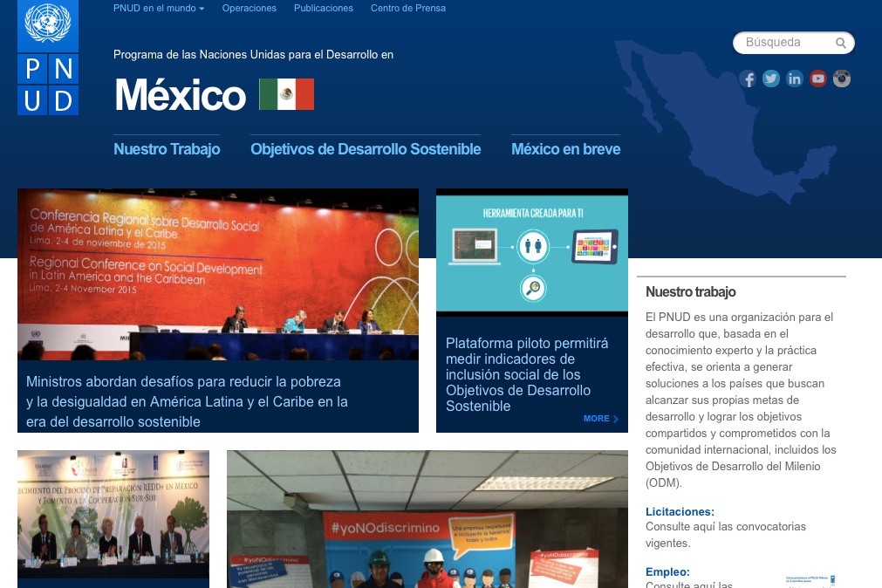Screen dimensions: 882x588
Task: Open the Facebook social icon
Action: [748, 79]
